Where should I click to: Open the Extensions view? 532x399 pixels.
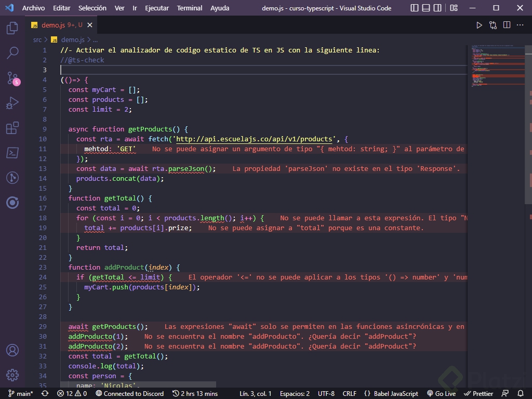(12, 128)
